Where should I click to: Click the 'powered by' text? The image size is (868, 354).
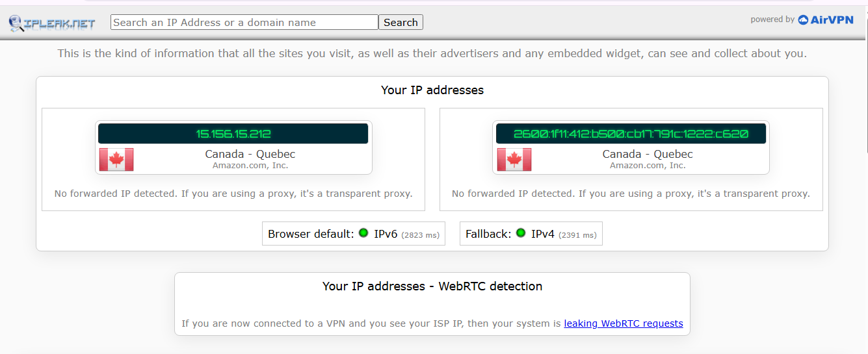coord(772,19)
